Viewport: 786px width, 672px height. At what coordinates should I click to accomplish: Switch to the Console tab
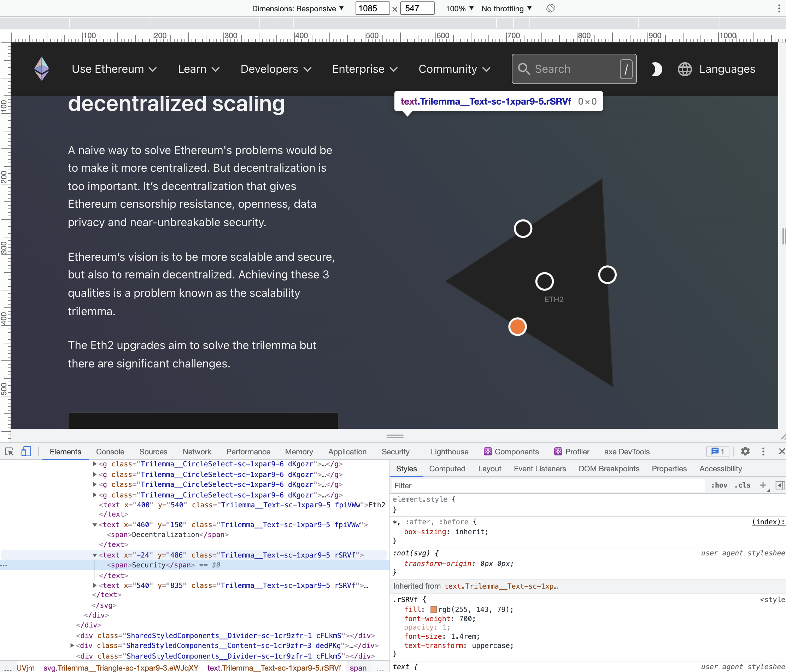pyautogui.click(x=110, y=451)
